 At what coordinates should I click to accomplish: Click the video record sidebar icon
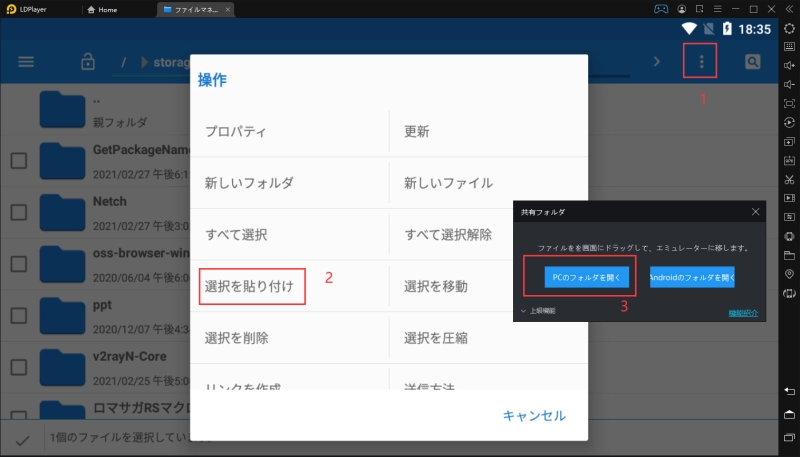click(789, 198)
